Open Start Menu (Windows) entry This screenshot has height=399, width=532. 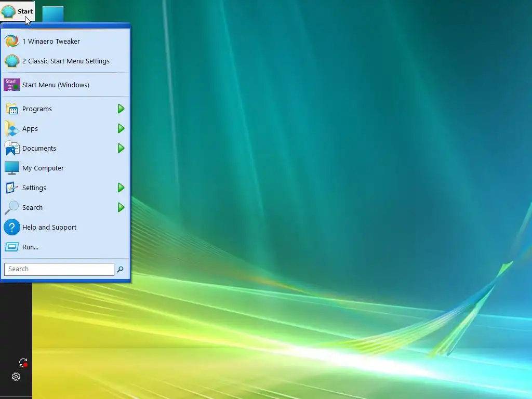coord(65,85)
